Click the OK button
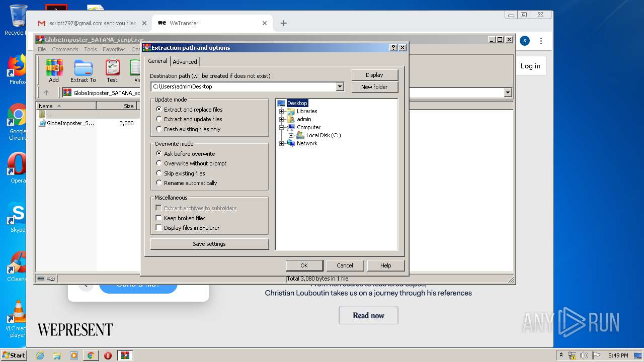This screenshot has height=362, width=644. point(304,265)
